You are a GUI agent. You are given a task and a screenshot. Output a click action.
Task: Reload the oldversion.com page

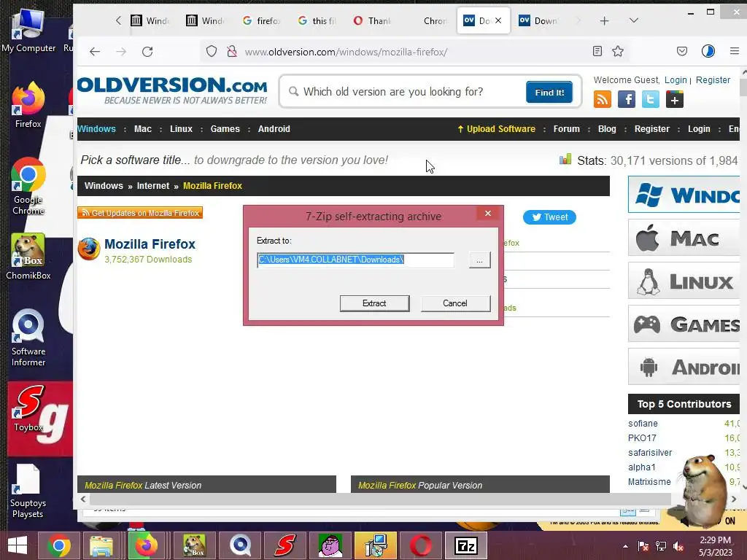(x=147, y=52)
